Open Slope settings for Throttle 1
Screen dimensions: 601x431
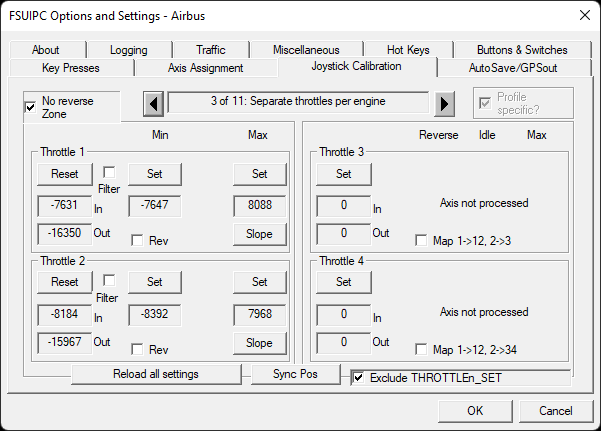[x=259, y=234]
